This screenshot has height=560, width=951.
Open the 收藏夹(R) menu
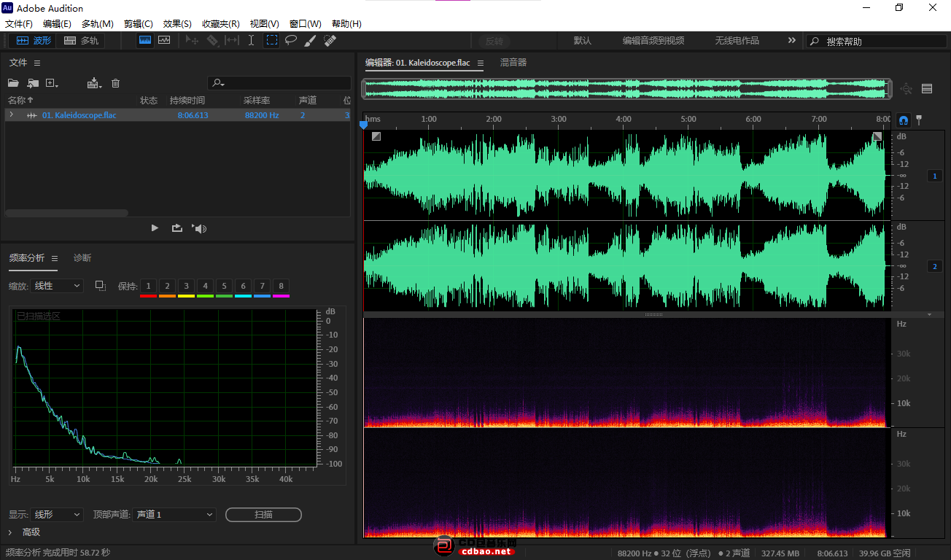coord(221,24)
